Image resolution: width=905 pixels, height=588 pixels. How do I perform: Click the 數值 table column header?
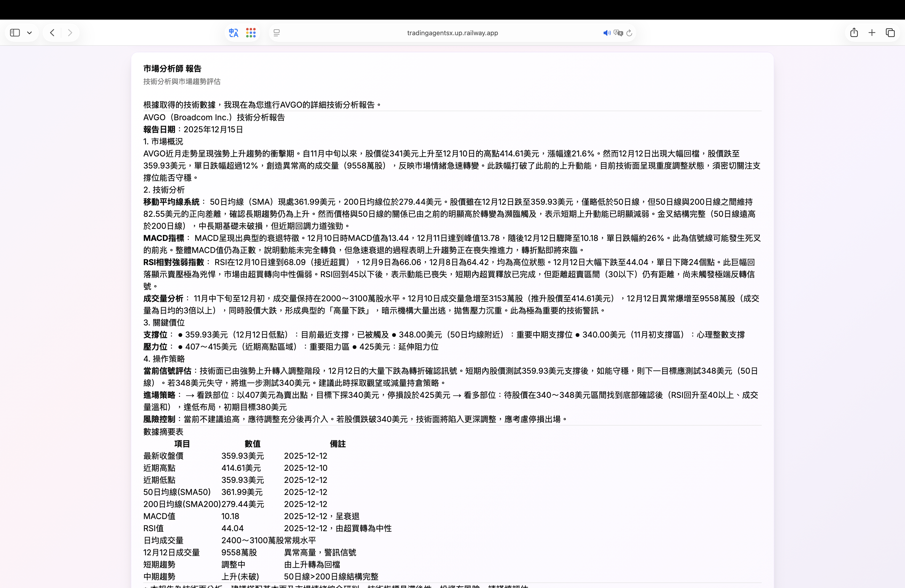pos(252,444)
